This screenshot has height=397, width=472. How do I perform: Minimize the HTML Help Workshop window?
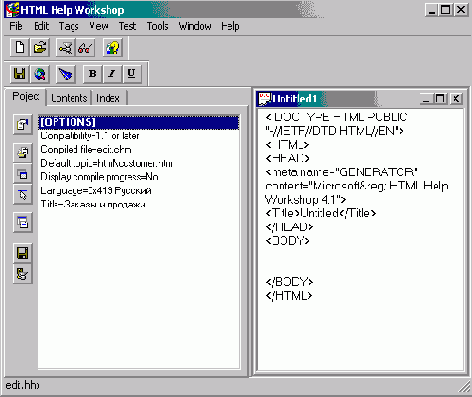tap(432, 10)
